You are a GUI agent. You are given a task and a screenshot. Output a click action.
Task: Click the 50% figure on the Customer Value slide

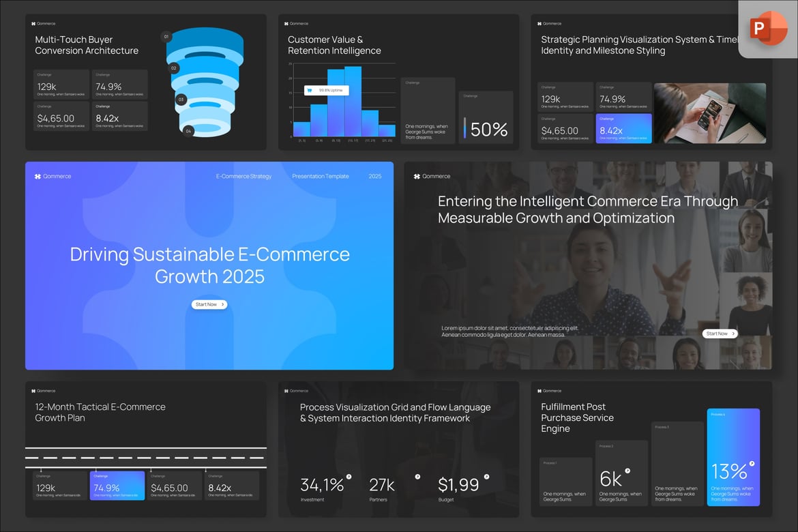(x=488, y=130)
